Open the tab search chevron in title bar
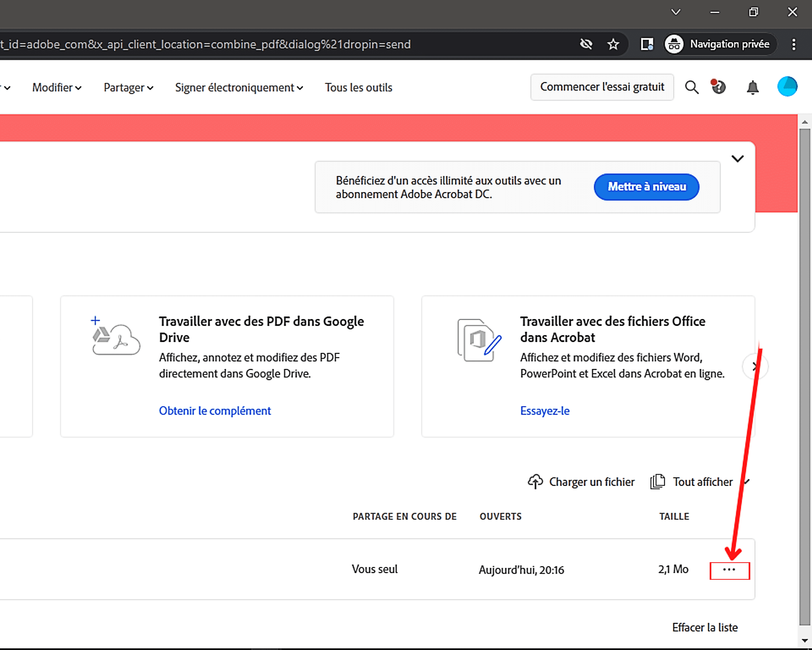Image resolution: width=812 pixels, height=650 pixels. 676,12
